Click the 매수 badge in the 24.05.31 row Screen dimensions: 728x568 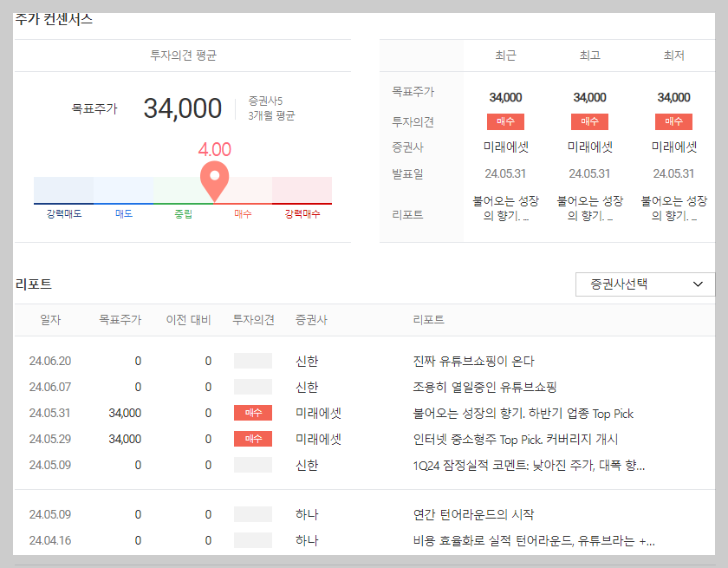[x=253, y=413]
